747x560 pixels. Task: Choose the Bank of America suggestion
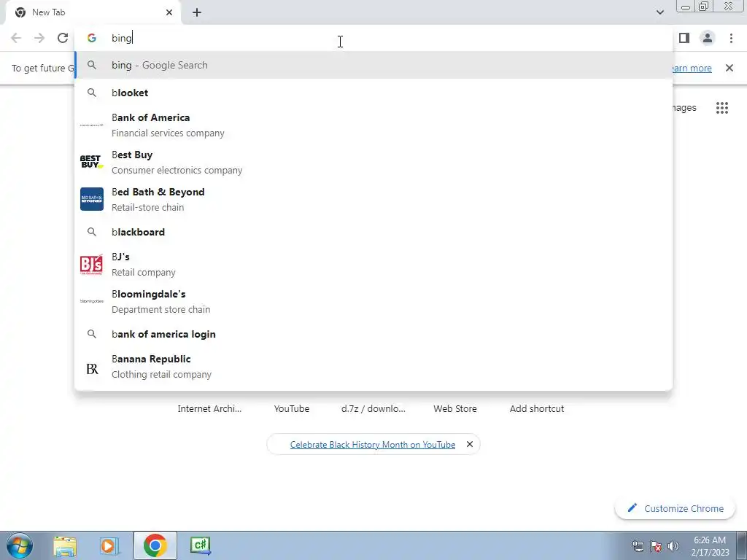[x=373, y=125]
